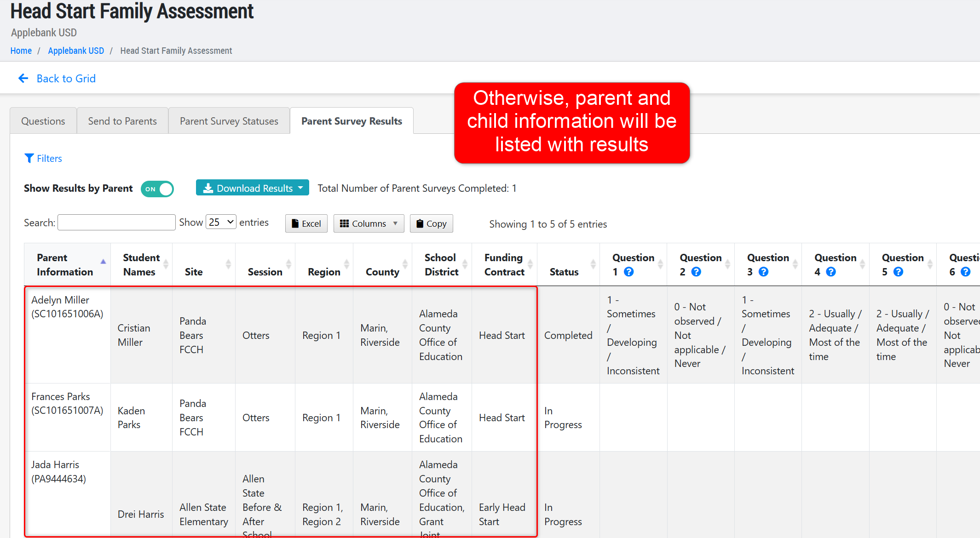Click the Question 2 help icon
980x538 pixels.
tap(696, 272)
